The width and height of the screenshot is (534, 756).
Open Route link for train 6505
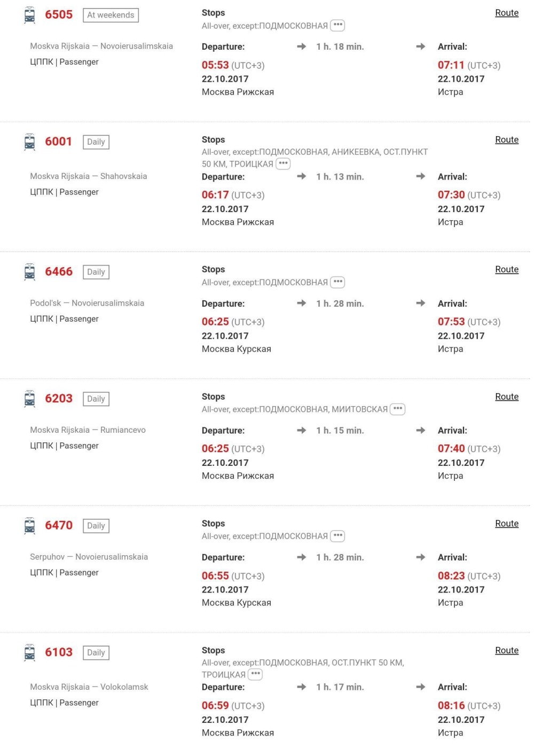(x=506, y=13)
